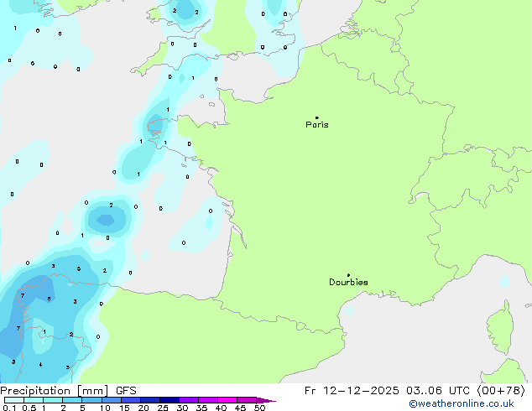
Task: Pick the 10–15 mm legend swatch
Action: [x=112, y=400]
